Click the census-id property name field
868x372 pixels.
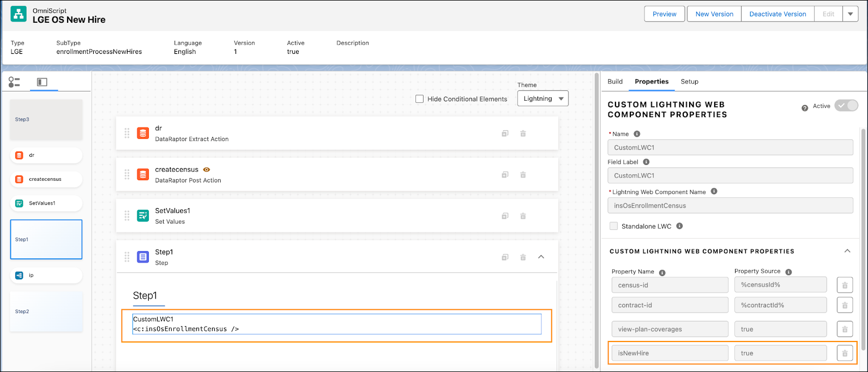tap(670, 285)
